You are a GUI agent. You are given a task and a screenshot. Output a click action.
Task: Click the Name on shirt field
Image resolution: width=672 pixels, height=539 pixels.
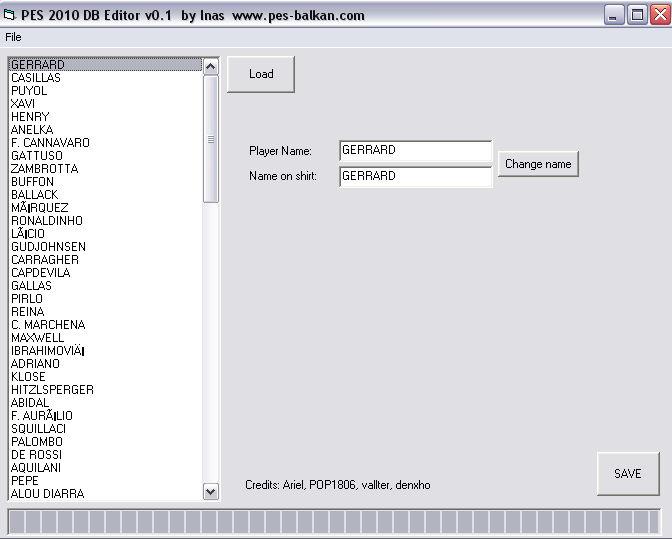pos(415,176)
